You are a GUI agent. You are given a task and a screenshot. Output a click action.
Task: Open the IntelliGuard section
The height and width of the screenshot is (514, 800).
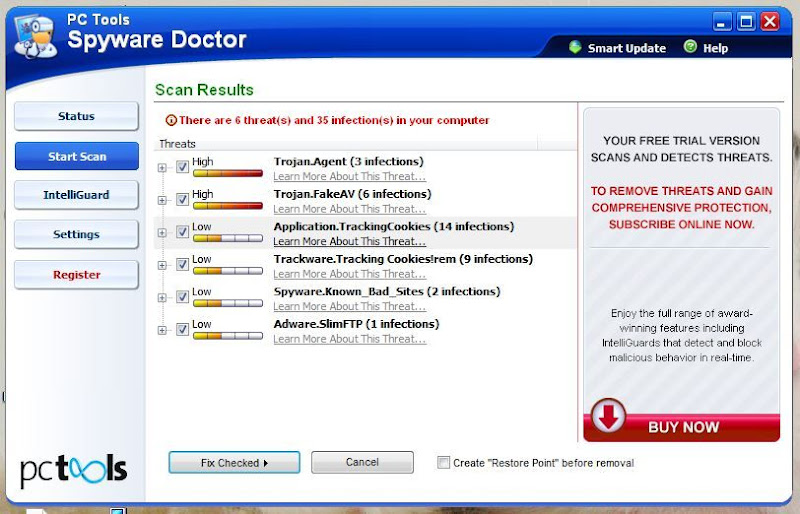tap(76, 195)
